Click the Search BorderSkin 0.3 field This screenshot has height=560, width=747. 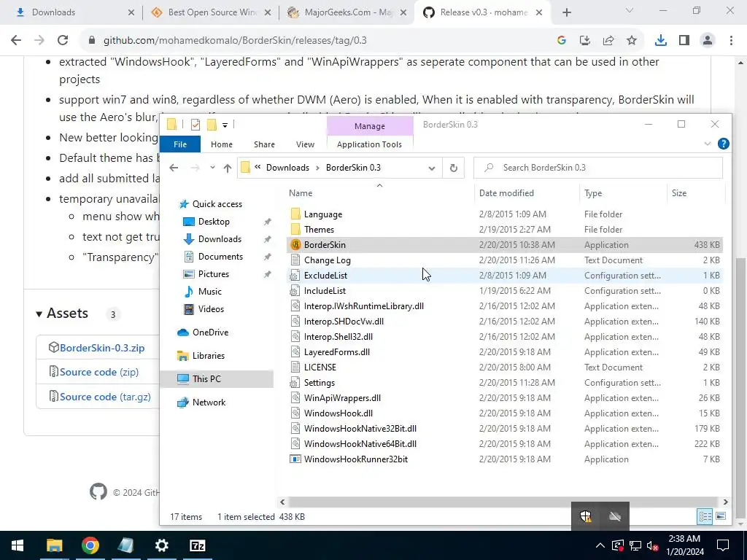[x=598, y=168]
